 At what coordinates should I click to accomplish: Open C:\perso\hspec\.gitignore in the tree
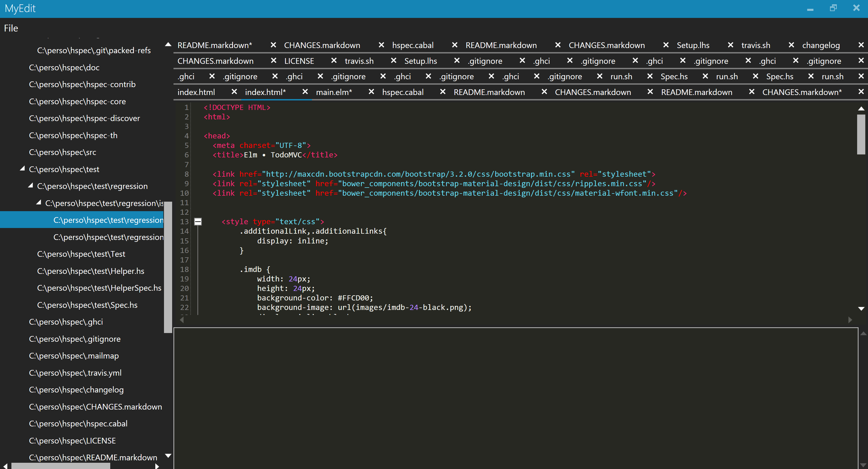pyautogui.click(x=74, y=339)
